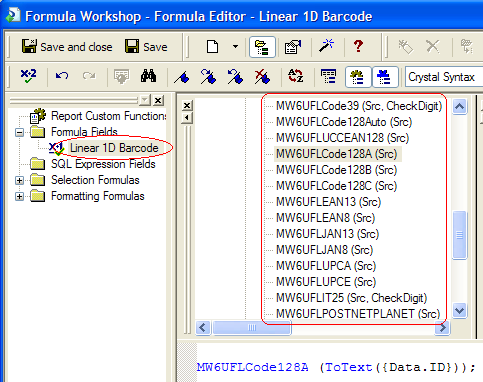Go to the next bookmark icon
Image resolution: width=483 pixels, height=382 pixels.
pos(208,77)
